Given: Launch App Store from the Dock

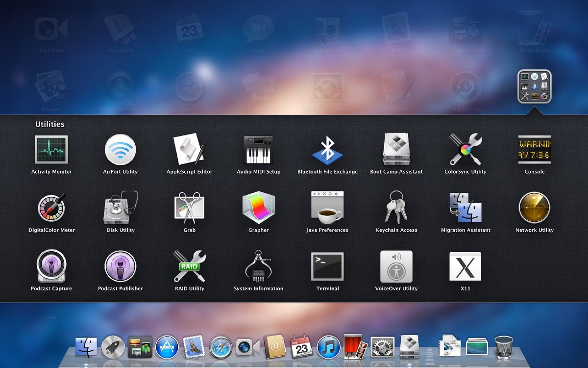Looking at the screenshot, I should pos(167,347).
